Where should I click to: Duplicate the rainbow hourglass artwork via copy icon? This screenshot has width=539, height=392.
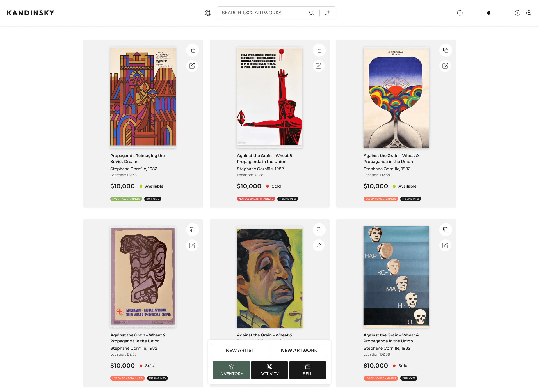445,50
